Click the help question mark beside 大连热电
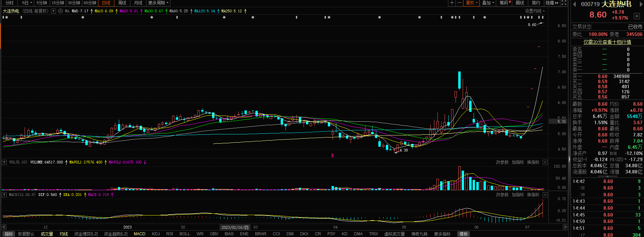This screenshot has height=237, width=644. pyautogui.click(x=53, y=11)
